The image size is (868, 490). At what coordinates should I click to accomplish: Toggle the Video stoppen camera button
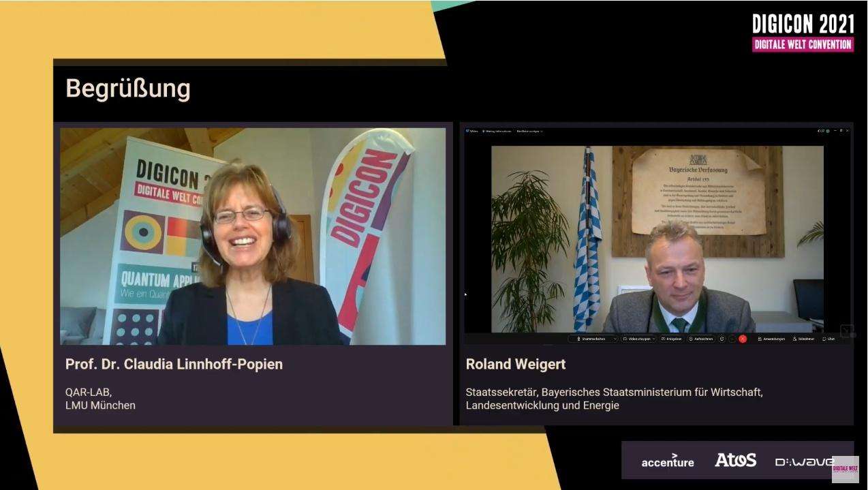[636, 339]
